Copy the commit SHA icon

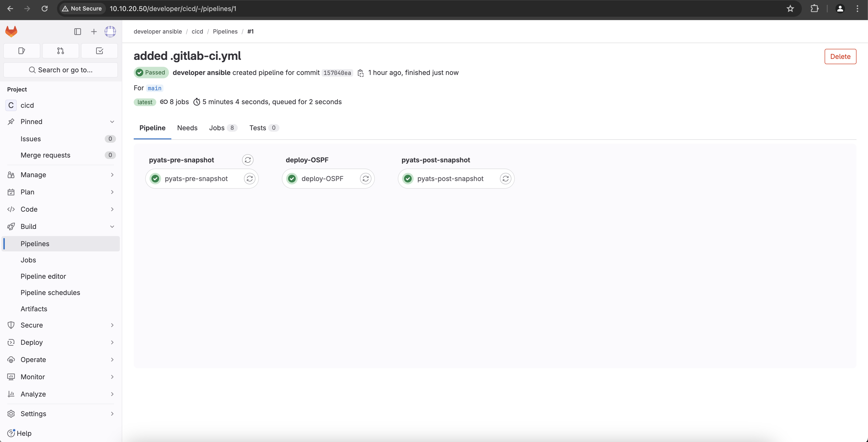point(360,73)
